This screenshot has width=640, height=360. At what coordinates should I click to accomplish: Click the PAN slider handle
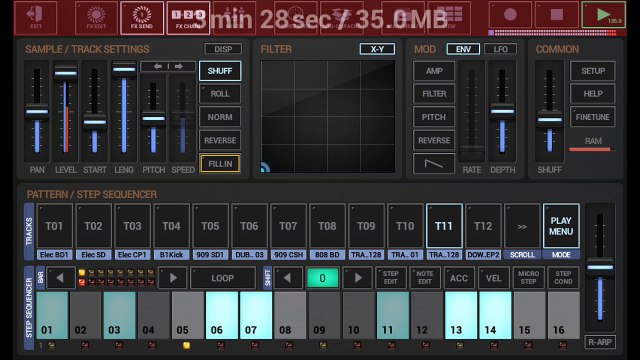click(37, 111)
